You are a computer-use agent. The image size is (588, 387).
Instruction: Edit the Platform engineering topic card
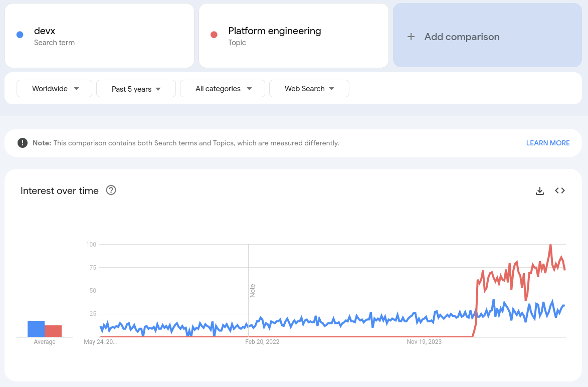293,36
